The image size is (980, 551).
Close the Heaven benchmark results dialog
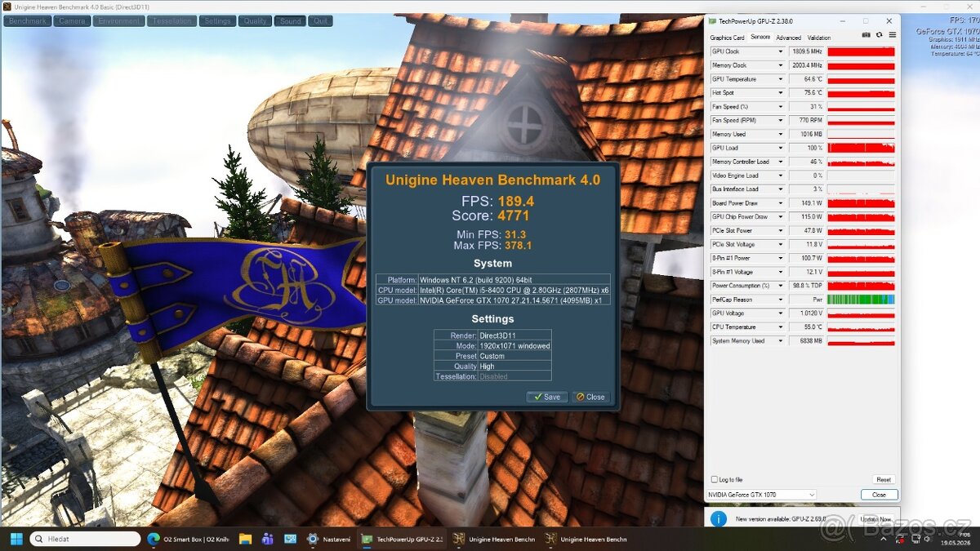click(590, 397)
